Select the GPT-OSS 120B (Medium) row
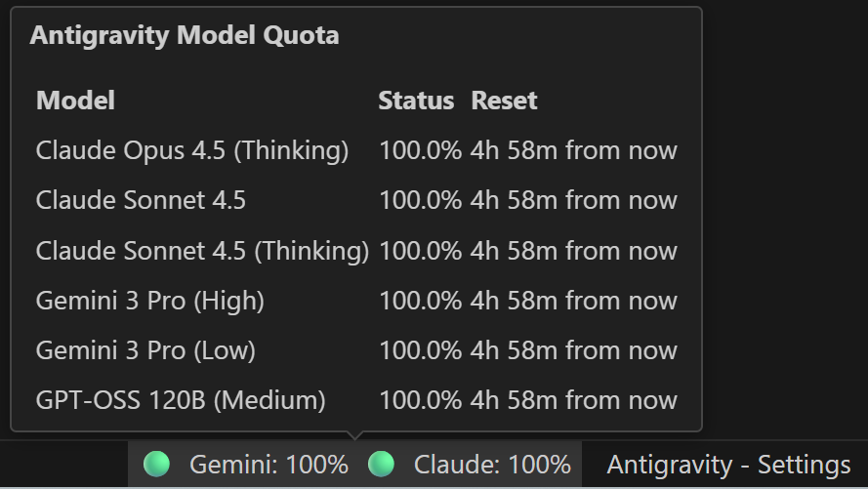Image resolution: width=868 pixels, height=489 pixels. [356, 400]
